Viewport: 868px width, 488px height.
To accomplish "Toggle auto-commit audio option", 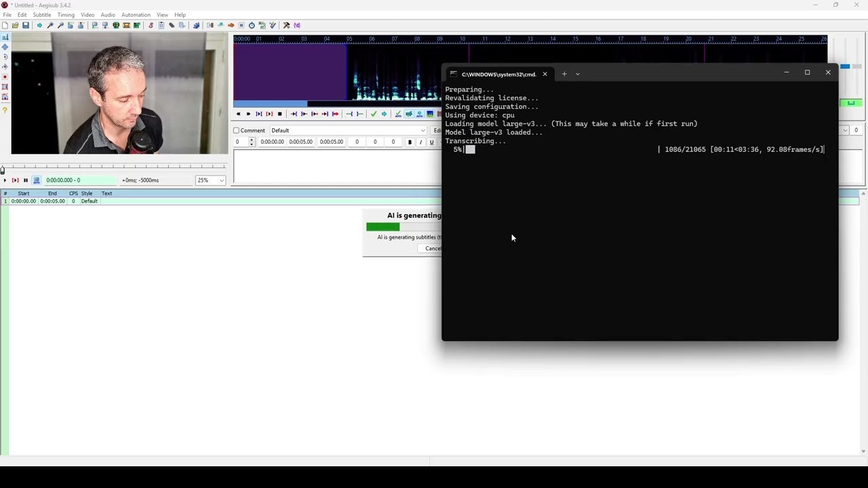I will coord(398,114).
